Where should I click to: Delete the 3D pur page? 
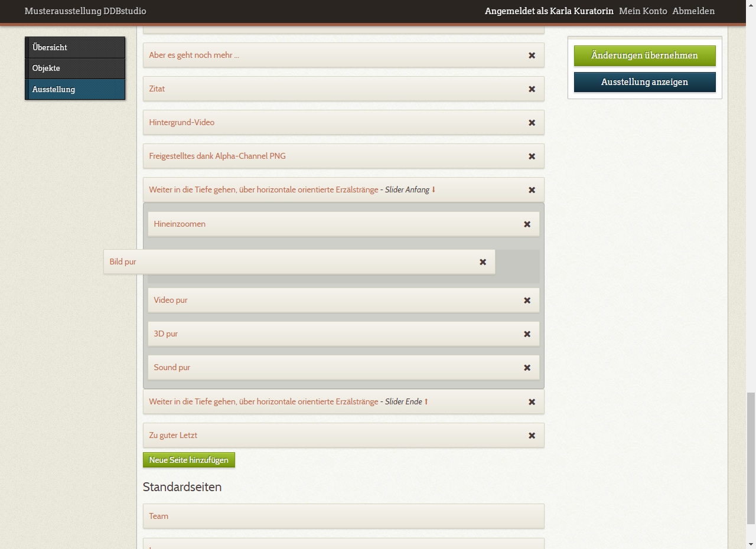tap(527, 334)
